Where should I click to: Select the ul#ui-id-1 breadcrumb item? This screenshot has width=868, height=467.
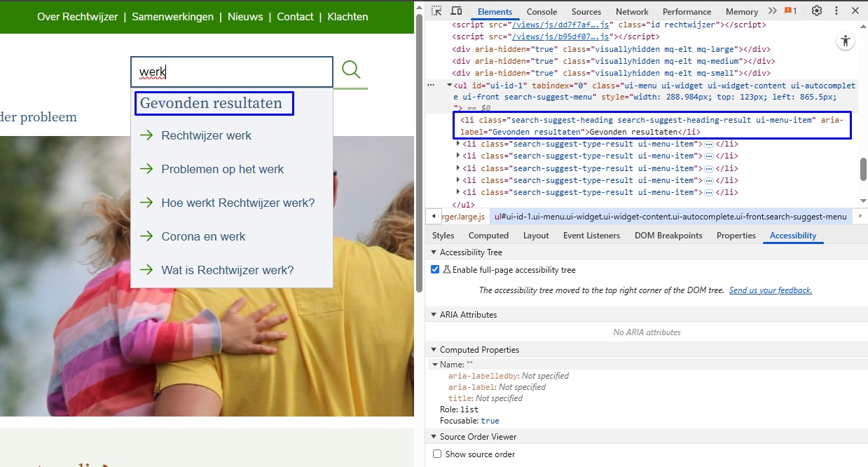pos(670,217)
